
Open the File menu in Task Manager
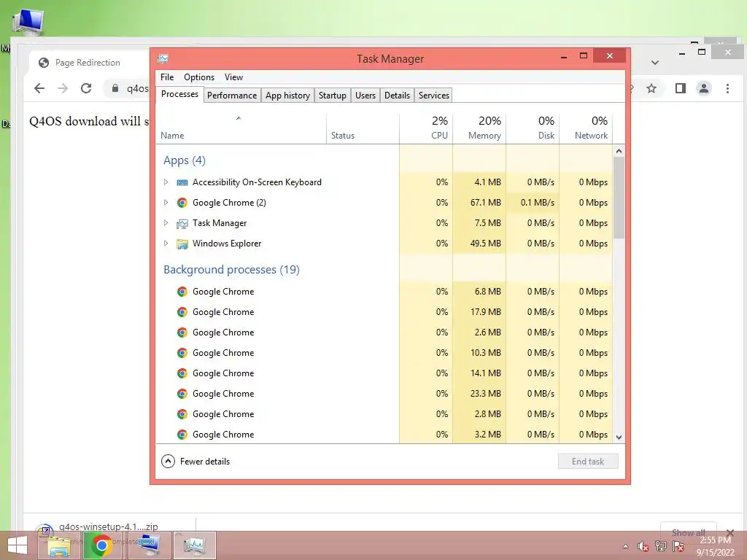(167, 77)
